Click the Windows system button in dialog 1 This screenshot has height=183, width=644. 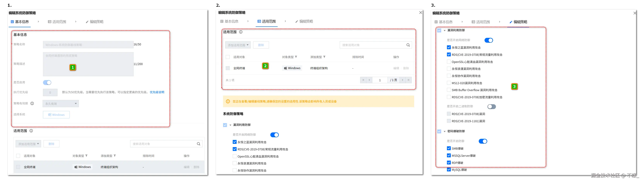click(56, 115)
